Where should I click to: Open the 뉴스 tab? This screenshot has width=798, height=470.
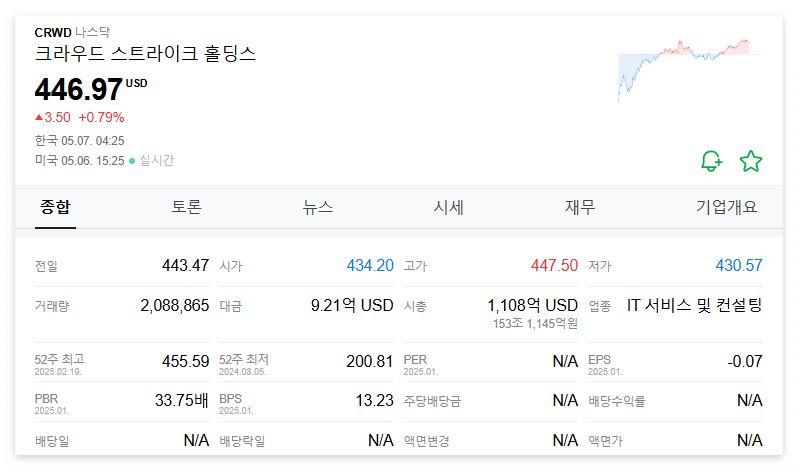point(318,207)
